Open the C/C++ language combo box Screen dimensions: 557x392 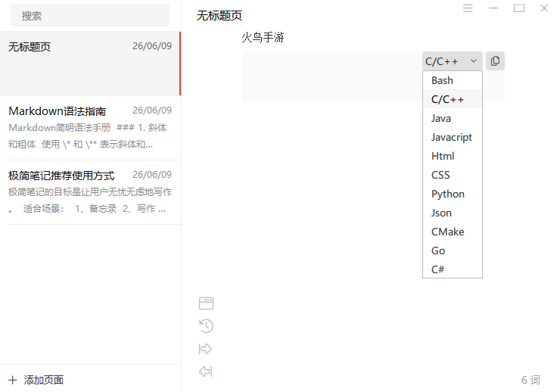[x=453, y=61]
